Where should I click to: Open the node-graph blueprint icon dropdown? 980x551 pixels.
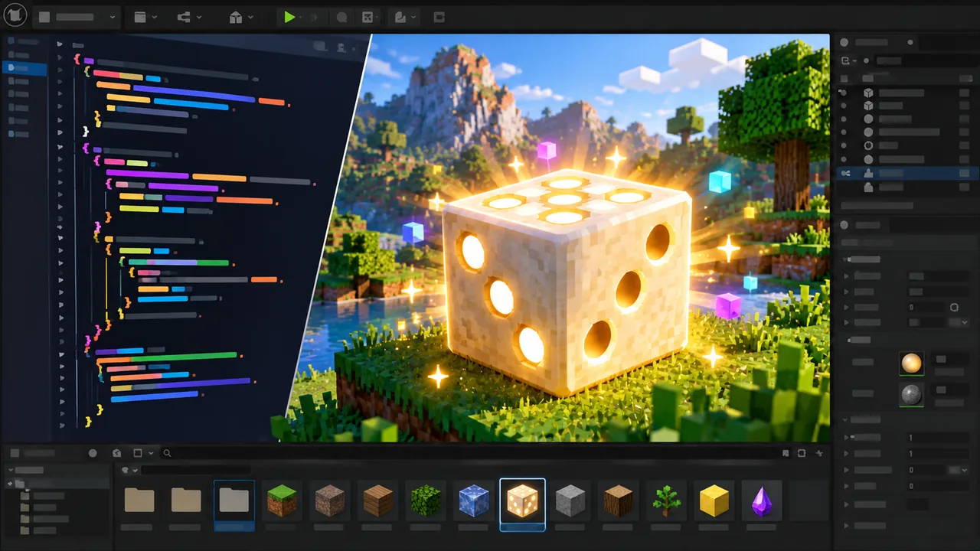188,17
